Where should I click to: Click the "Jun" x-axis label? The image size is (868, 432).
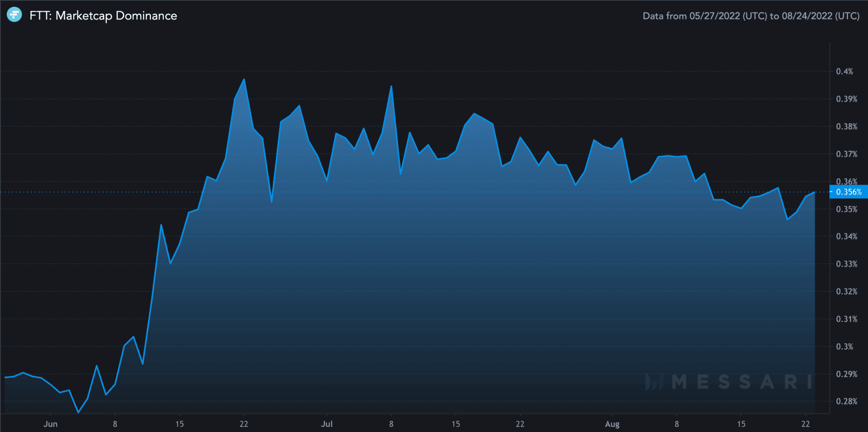(50, 424)
